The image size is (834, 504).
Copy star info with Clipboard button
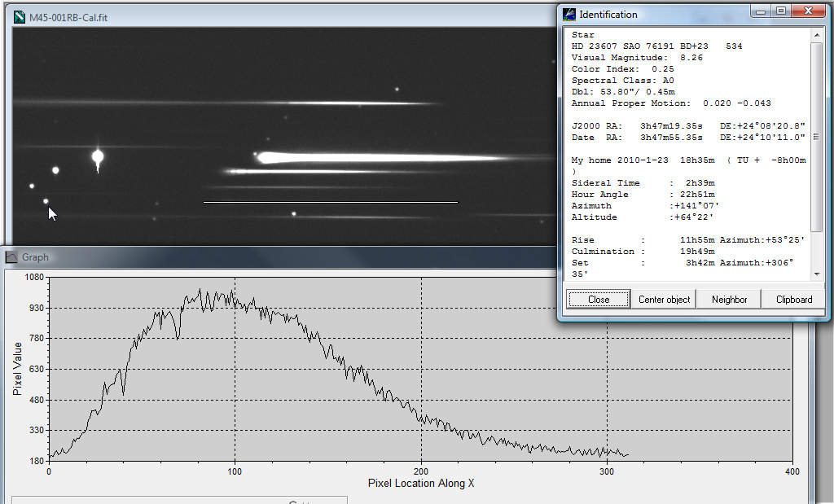793,300
